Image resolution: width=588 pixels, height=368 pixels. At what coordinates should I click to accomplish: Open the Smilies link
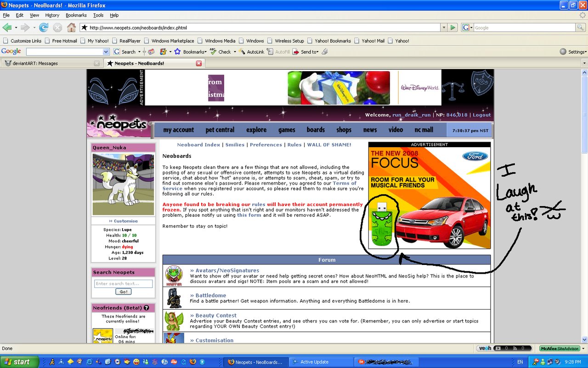pyautogui.click(x=235, y=144)
